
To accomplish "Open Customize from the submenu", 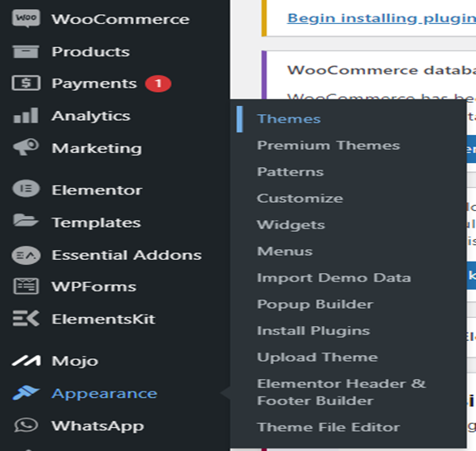I will tap(300, 198).
